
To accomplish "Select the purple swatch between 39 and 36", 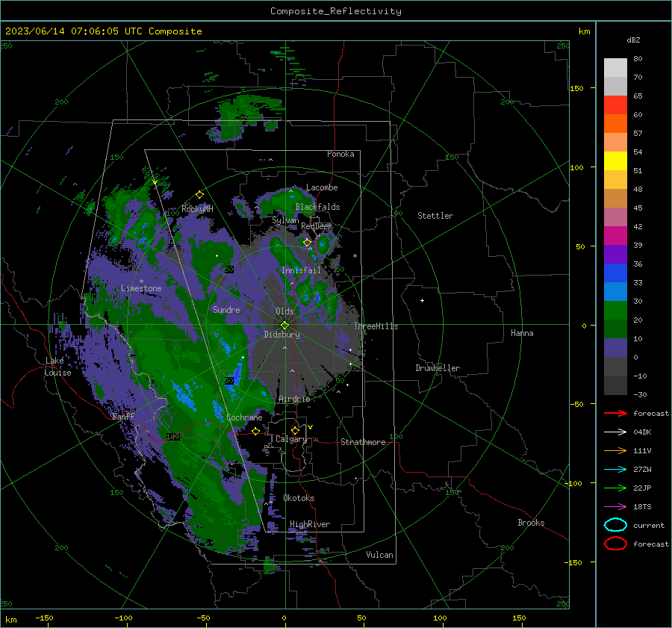I will tap(615, 254).
